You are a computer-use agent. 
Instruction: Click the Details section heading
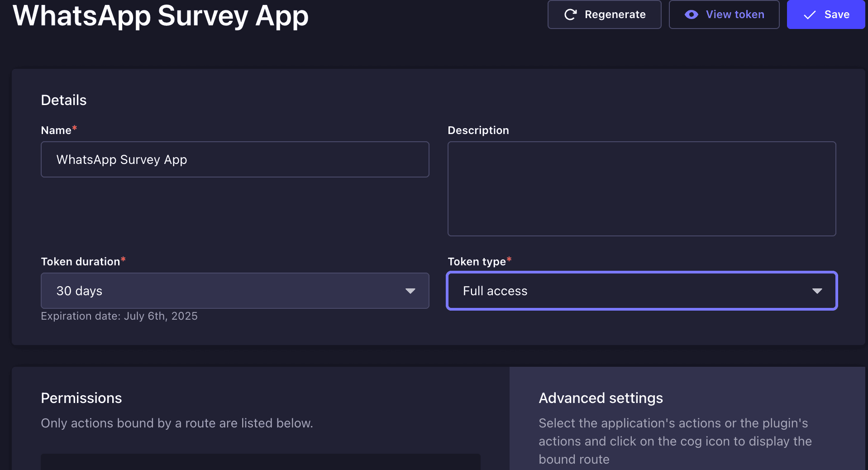[64, 100]
